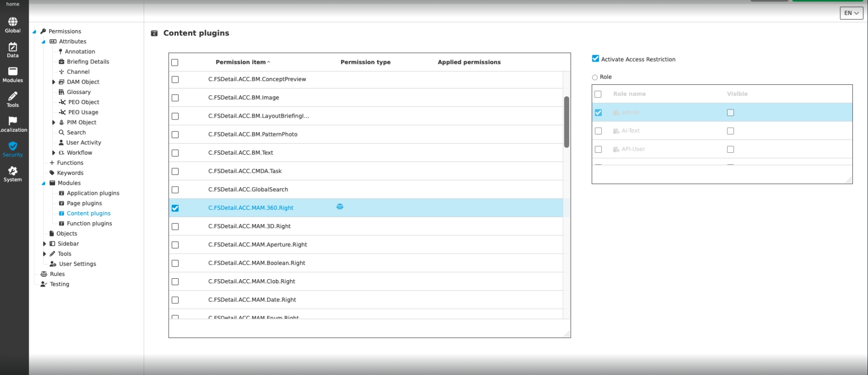Open the EN language dropdown

tap(851, 13)
